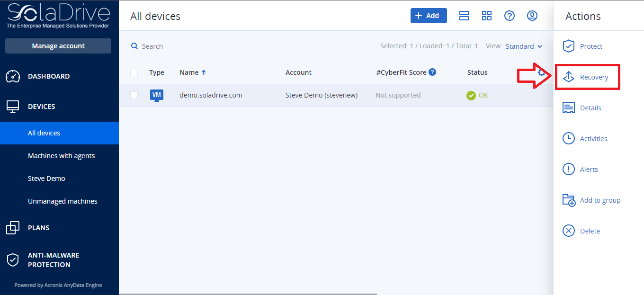Image resolution: width=644 pixels, height=295 pixels.
Task: Toggle checkbox for demo.soladrive.com row
Action: 134,95
